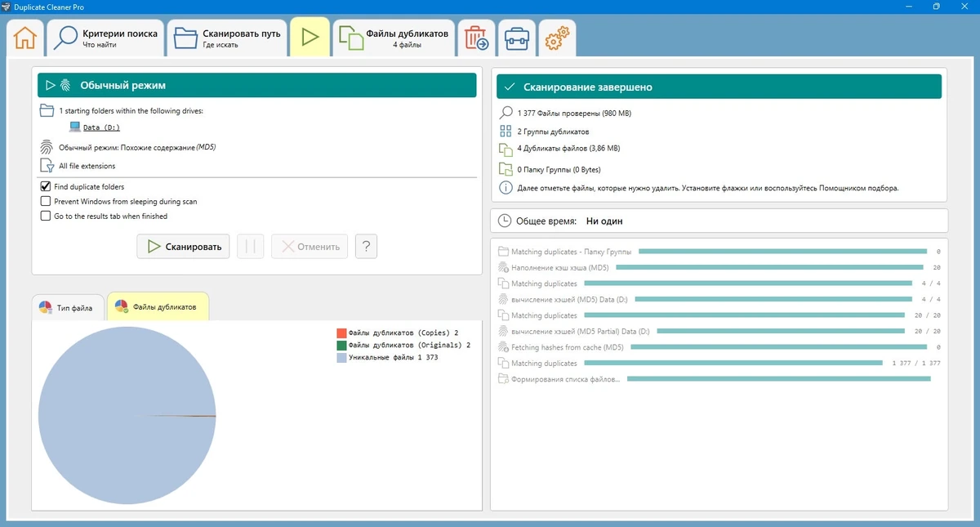Click the filter icon beside All file extensions

tap(47, 166)
